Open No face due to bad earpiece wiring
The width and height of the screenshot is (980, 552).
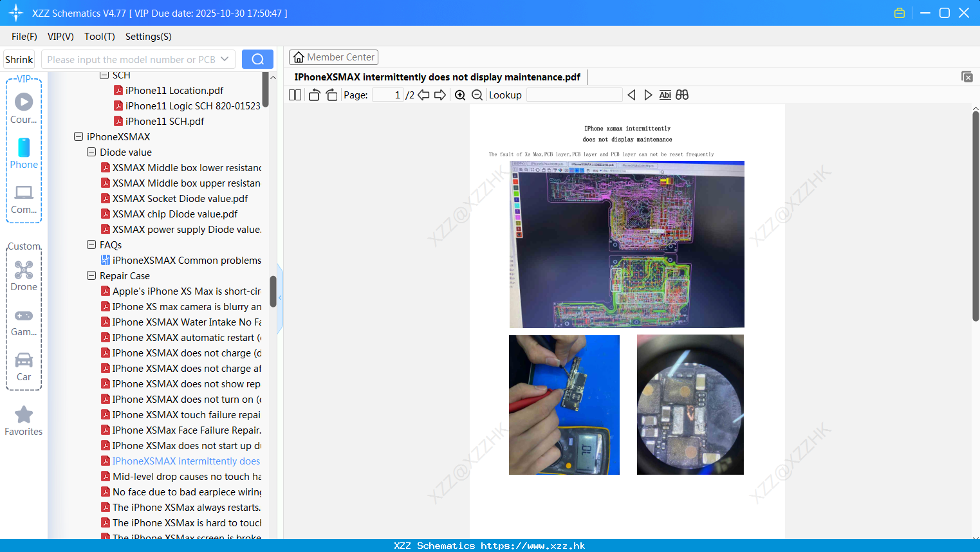pos(181,492)
